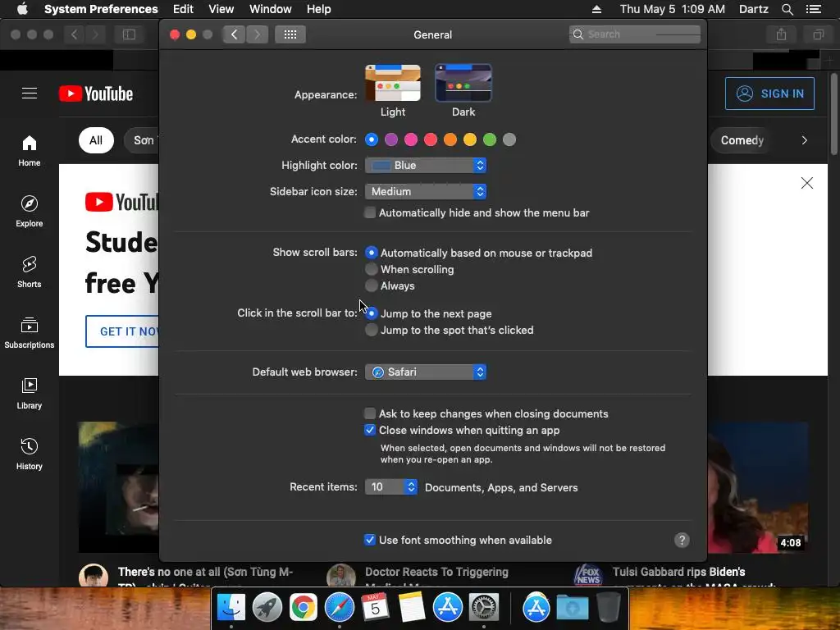Select show scroll bars When scrolling

click(x=372, y=269)
